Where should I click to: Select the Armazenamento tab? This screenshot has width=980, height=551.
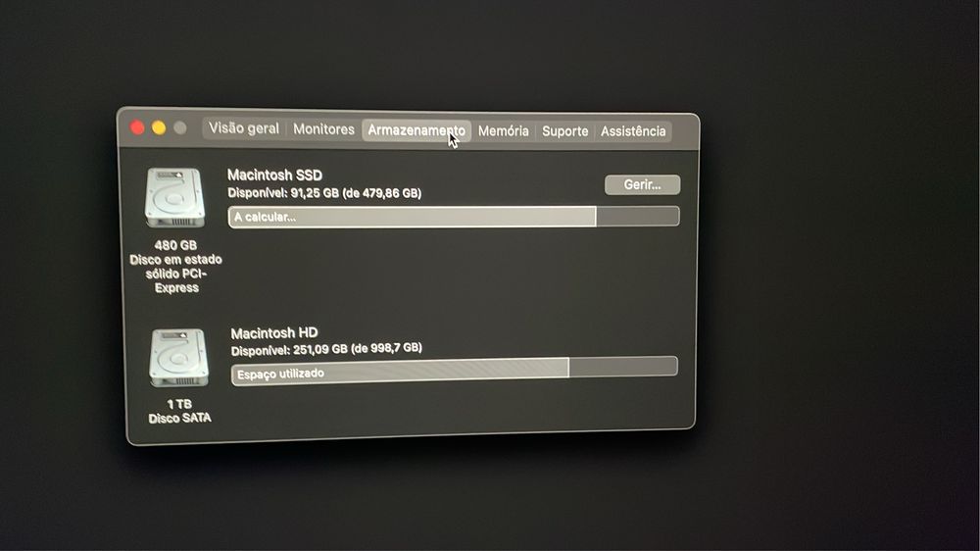coord(416,130)
